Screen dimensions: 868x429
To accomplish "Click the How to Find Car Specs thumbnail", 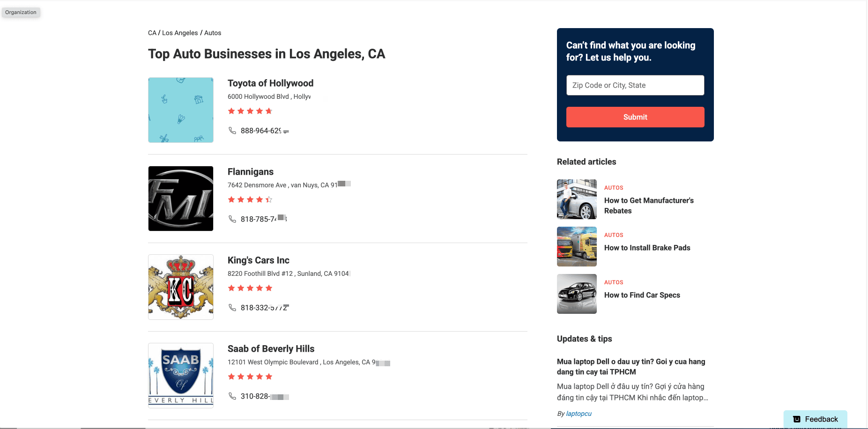I will point(577,294).
